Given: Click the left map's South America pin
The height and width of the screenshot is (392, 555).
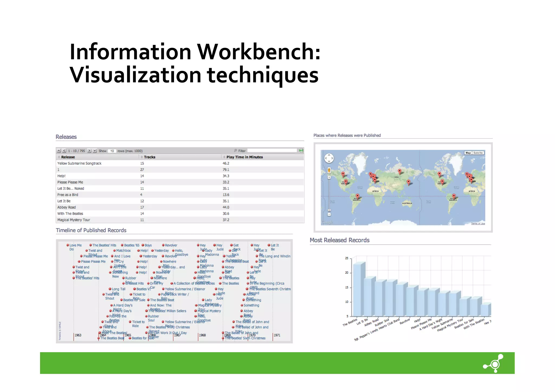Looking at the screenshot, I should point(357,196).
